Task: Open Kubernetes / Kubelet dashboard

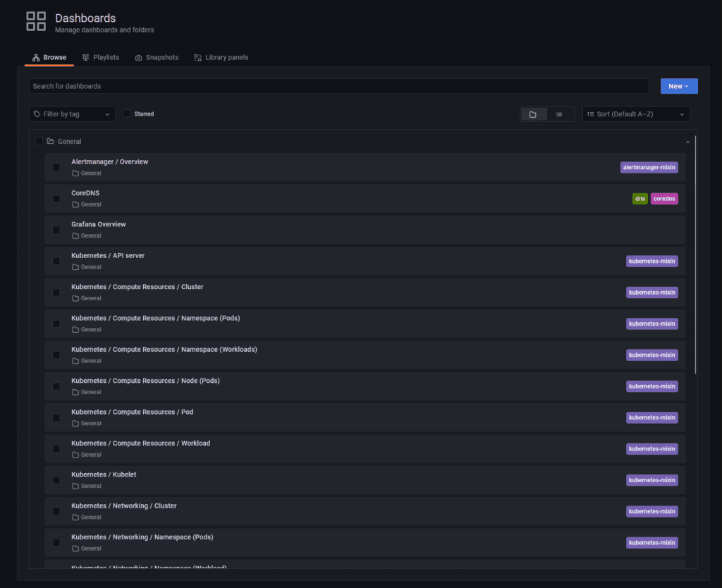Action: [104, 474]
